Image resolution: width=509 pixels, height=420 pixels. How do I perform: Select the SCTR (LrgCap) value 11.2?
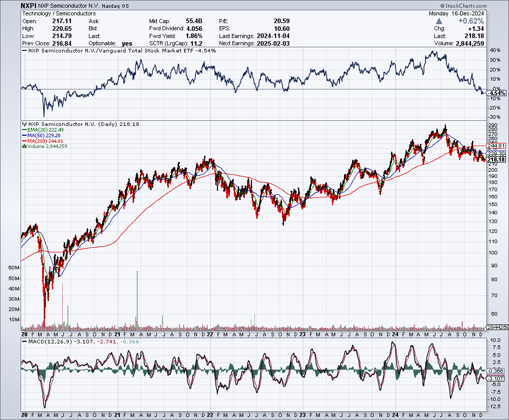[197, 44]
